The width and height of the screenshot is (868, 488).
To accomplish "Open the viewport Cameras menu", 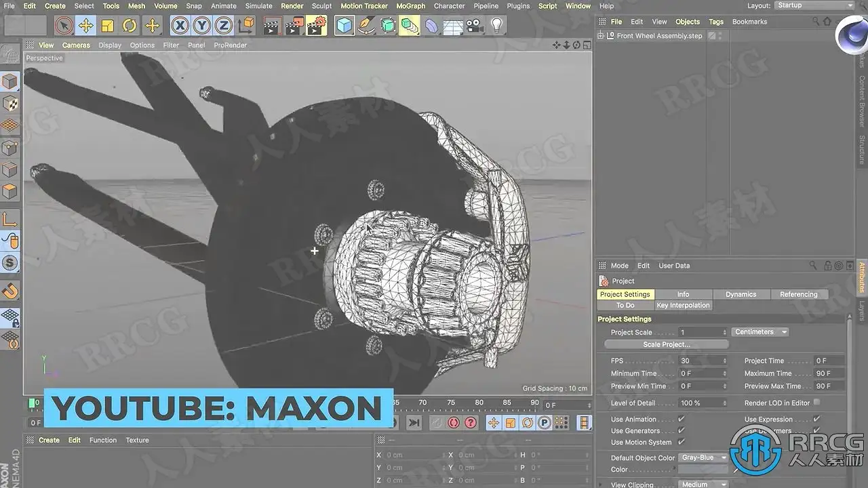I will coord(76,45).
